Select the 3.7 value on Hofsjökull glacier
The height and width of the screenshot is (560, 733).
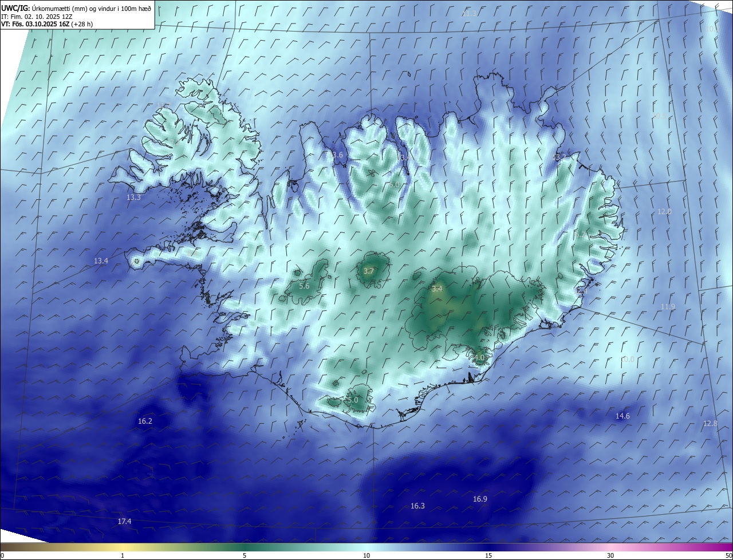(x=369, y=271)
